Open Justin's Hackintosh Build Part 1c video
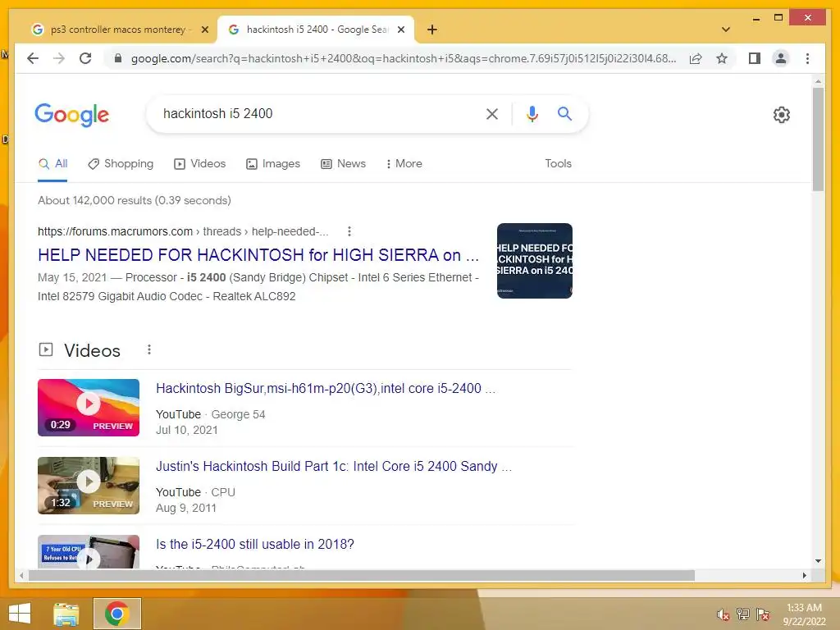840x630 pixels. point(334,467)
